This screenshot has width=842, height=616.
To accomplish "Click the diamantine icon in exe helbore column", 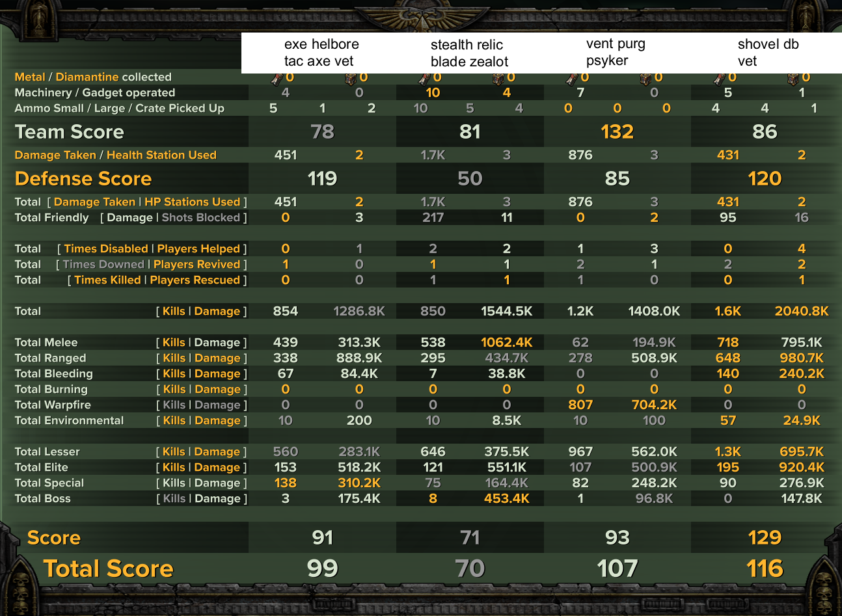I will pos(351,78).
